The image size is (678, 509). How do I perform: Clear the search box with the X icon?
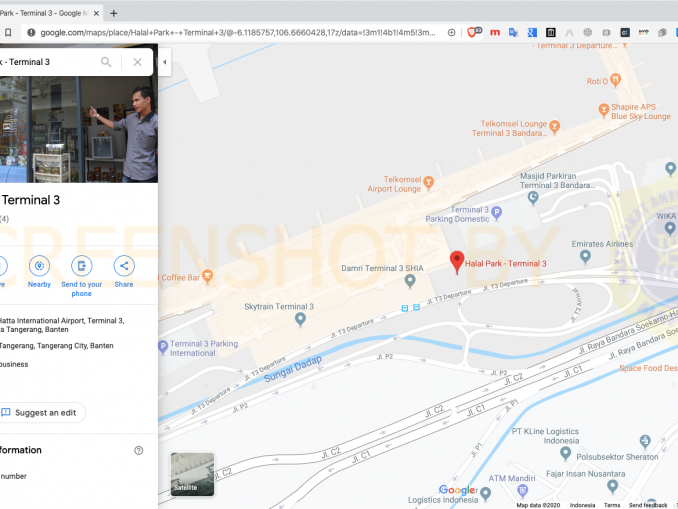[138, 62]
